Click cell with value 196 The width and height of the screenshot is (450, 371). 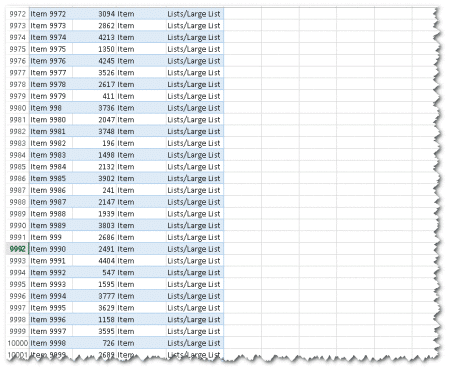click(x=94, y=143)
